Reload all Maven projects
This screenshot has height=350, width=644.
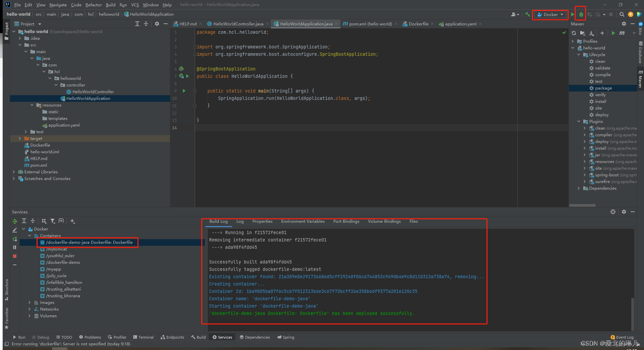(x=574, y=33)
